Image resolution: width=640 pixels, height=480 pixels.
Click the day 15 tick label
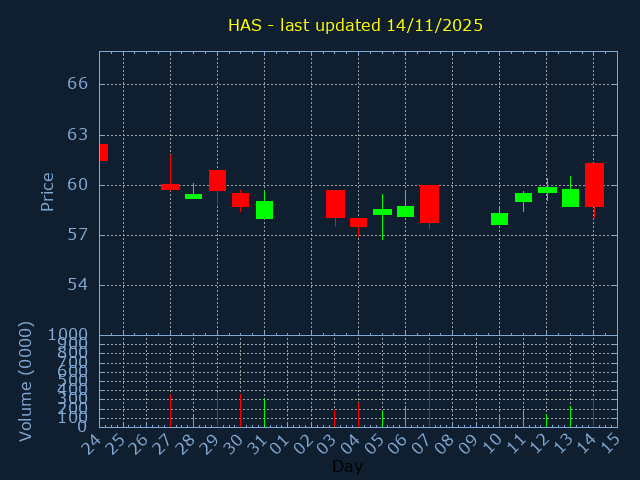611,440
